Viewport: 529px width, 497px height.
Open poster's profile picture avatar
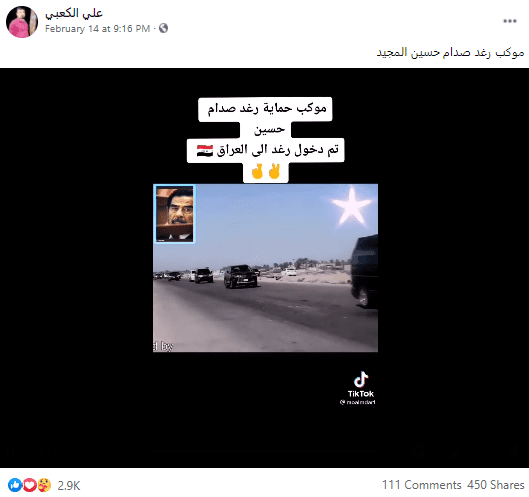pyautogui.click(x=22, y=22)
